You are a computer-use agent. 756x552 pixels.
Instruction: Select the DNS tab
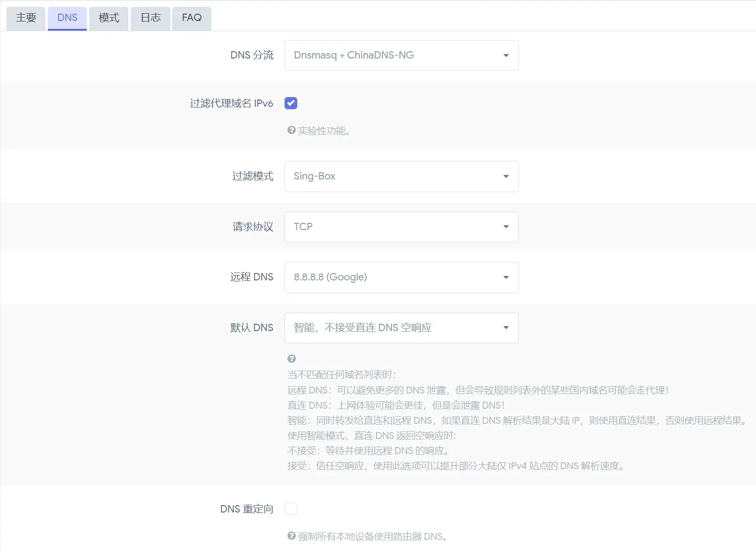coord(67,18)
